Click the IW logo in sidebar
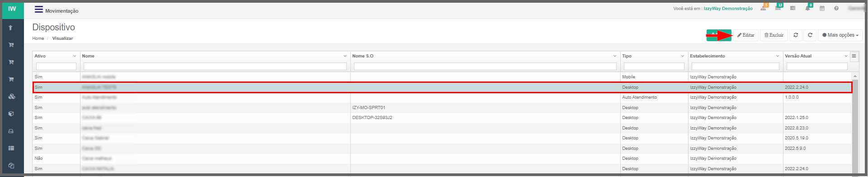 [x=12, y=9]
